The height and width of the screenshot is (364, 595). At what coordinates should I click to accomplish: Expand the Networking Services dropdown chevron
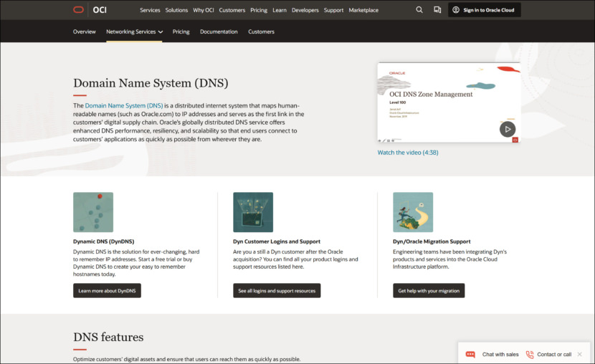[x=161, y=32]
